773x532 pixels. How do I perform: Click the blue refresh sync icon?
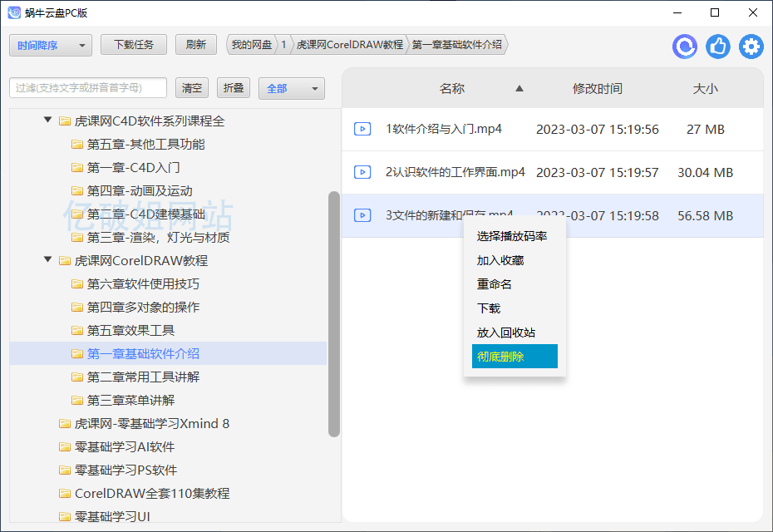[x=685, y=47]
